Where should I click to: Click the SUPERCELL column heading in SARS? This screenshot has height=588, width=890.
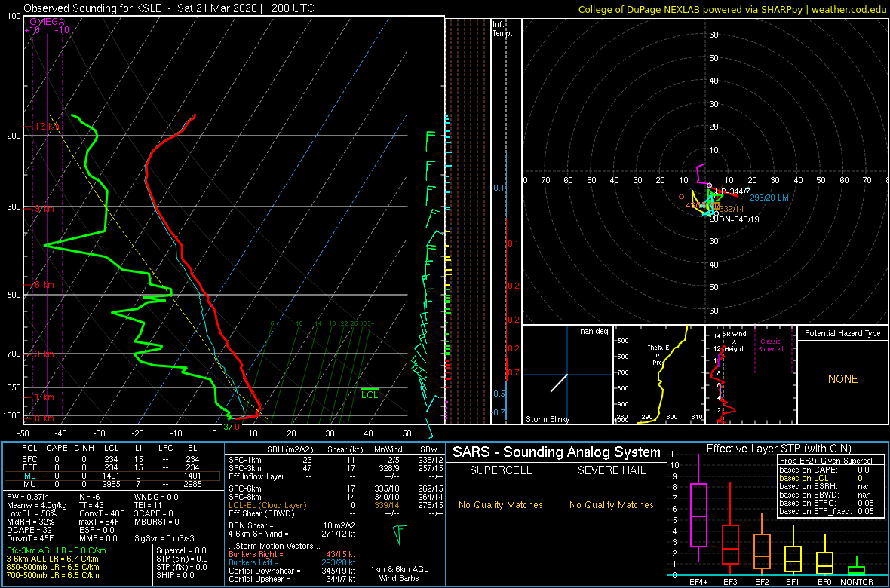coord(500,472)
